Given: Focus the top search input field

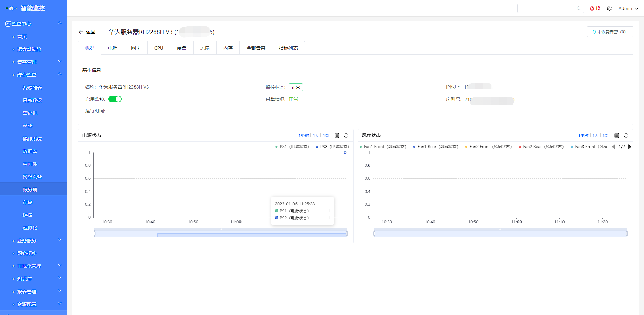Looking at the screenshot, I should 550,8.
